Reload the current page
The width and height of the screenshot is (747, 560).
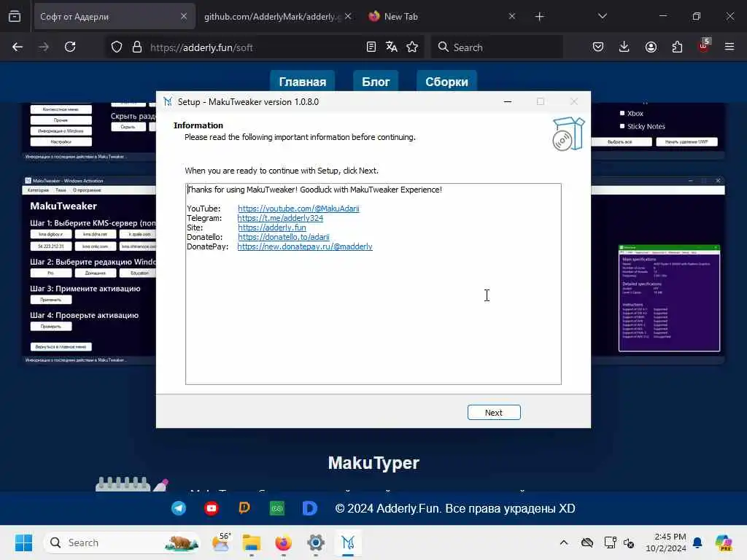[x=70, y=47]
